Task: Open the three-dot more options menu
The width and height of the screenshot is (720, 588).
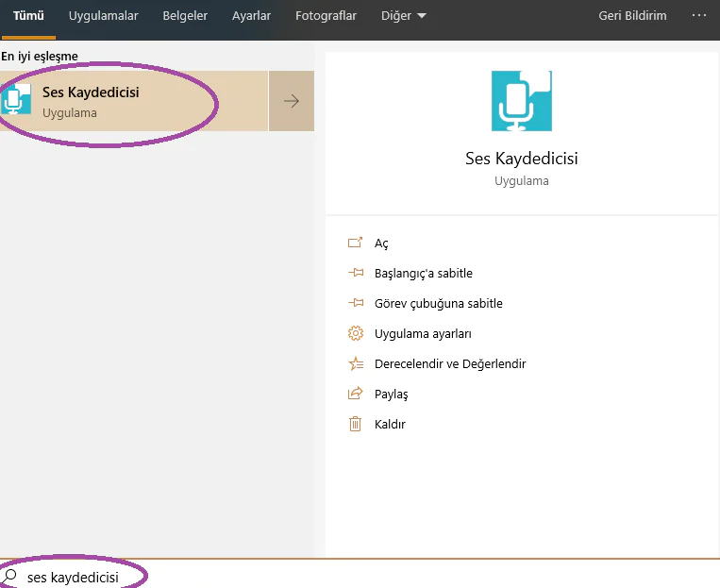Action: (x=699, y=16)
